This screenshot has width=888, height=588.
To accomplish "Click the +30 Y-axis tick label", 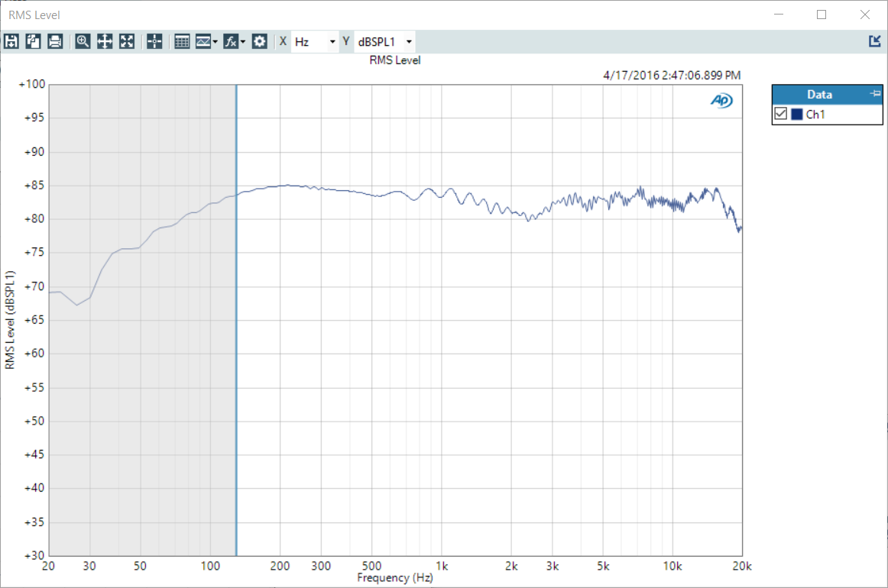I will point(34,556).
